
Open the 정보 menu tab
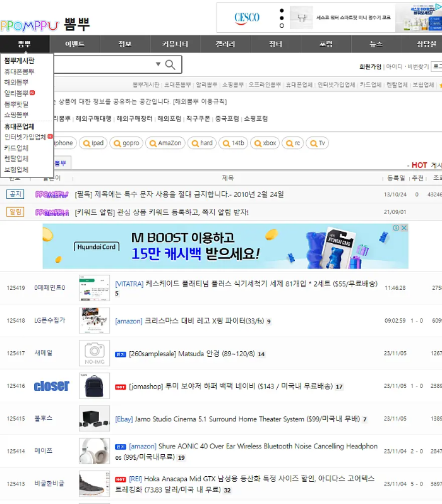point(125,44)
